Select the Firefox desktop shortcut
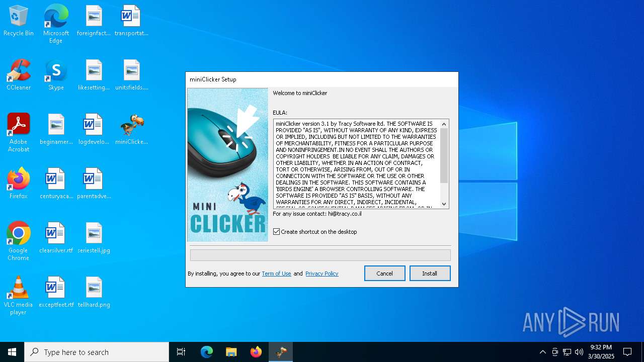The height and width of the screenshot is (362, 644). click(x=19, y=184)
